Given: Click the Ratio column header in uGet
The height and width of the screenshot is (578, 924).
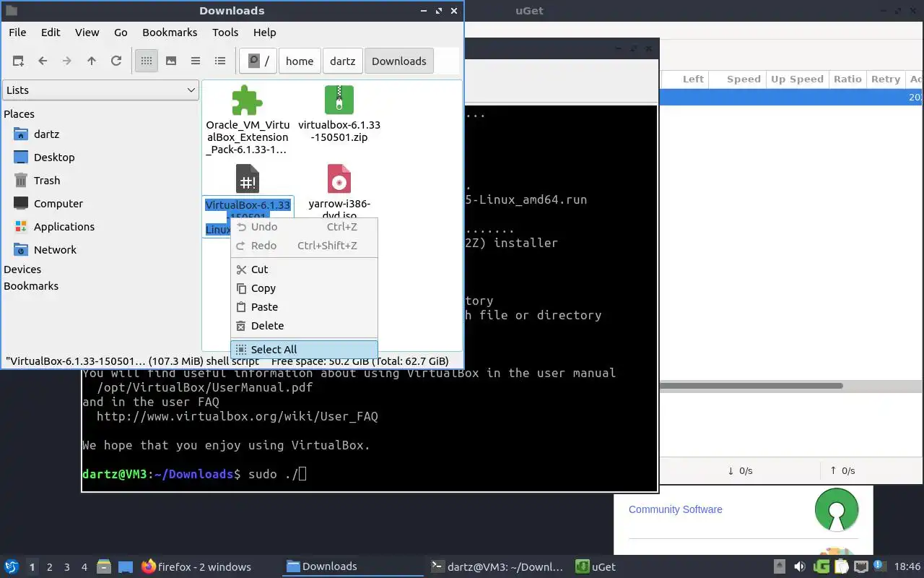Looking at the screenshot, I should click(847, 79).
